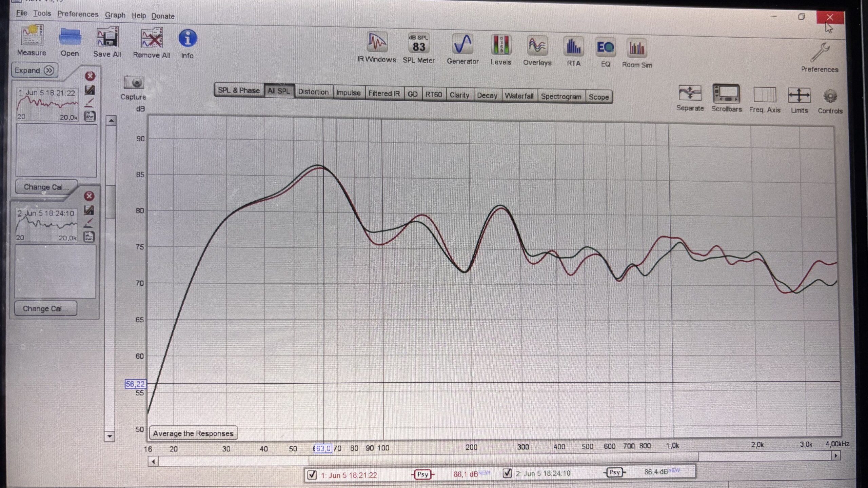
Task: Uncheck measurement 2 Jun 5 18:24:10 trace
Action: click(507, 473)
